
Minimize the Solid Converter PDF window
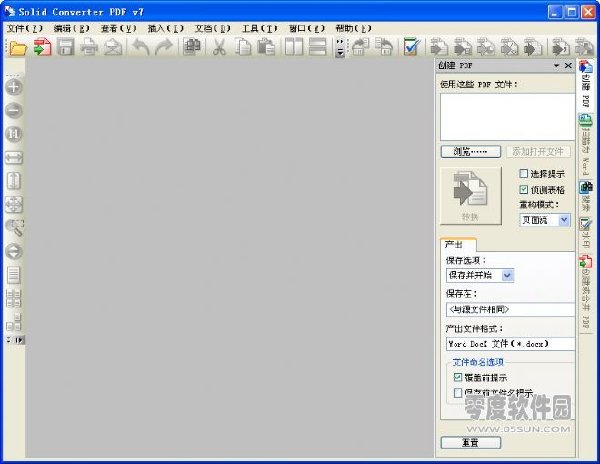[555, 12]
